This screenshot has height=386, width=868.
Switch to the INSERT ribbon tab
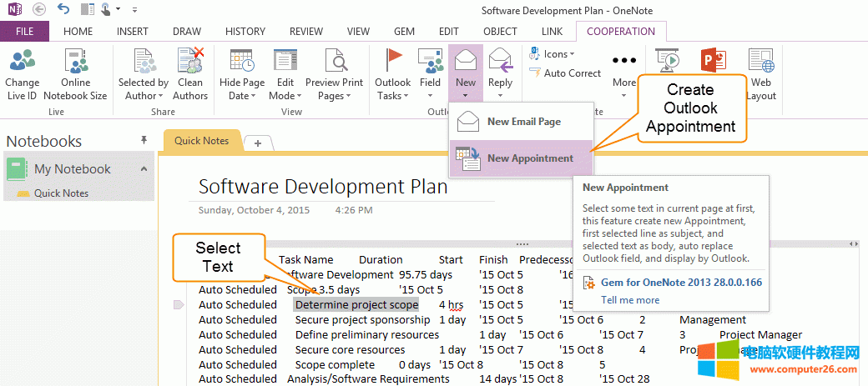[x=133, y=32]
